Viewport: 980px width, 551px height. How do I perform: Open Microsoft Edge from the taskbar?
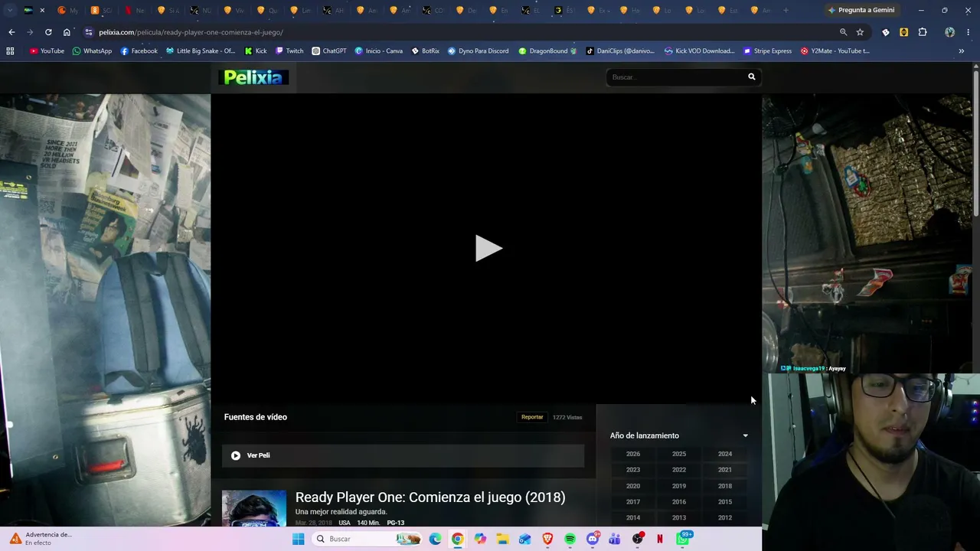pyautogui.click(x=435, y=539)
